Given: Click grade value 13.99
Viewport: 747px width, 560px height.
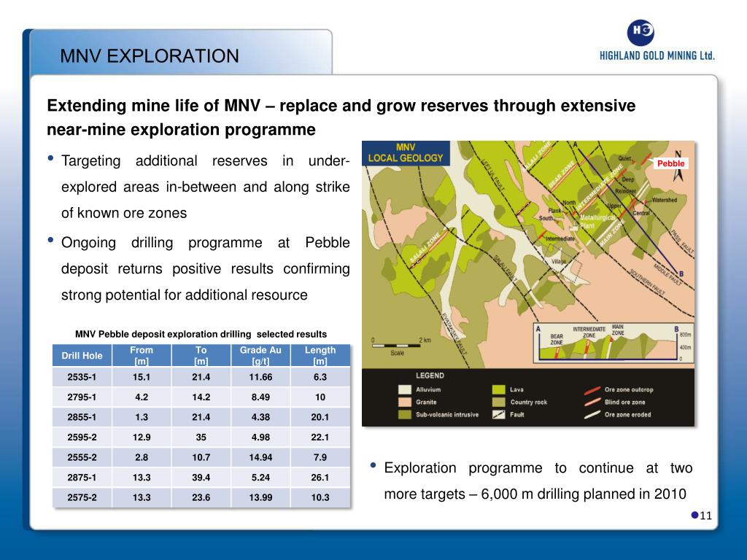Looking at the screenshot, I should (x=260, y=497).
